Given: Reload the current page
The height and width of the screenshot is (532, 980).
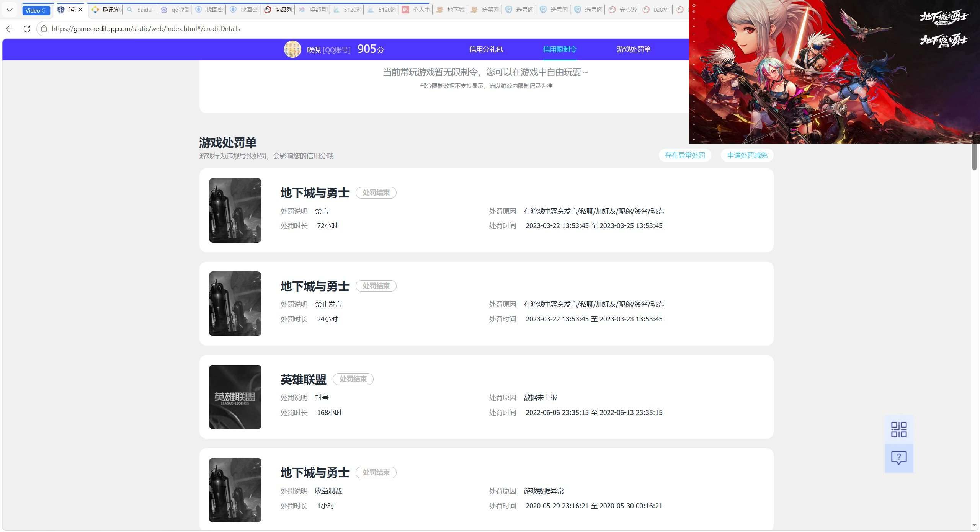Looking at the screenshot, I should (27, 29).
